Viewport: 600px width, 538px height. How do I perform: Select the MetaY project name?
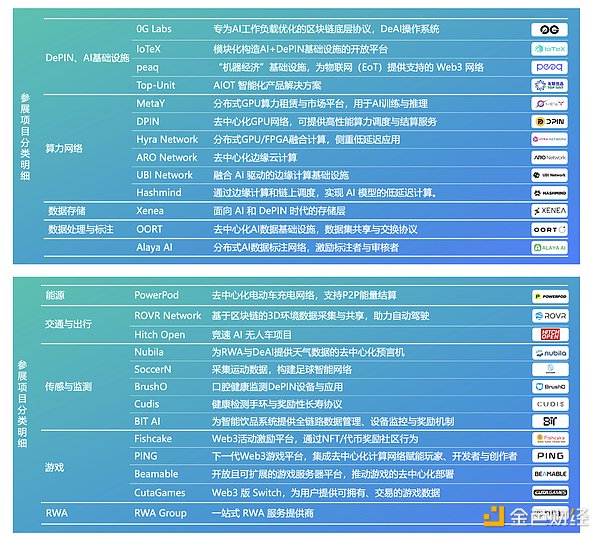coord(153,103)
